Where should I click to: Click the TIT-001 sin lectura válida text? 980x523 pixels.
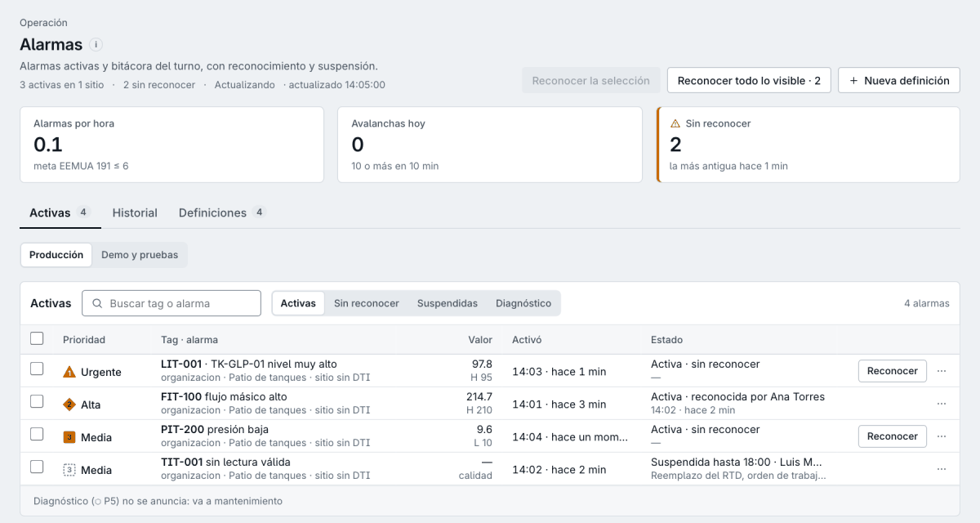225,462
